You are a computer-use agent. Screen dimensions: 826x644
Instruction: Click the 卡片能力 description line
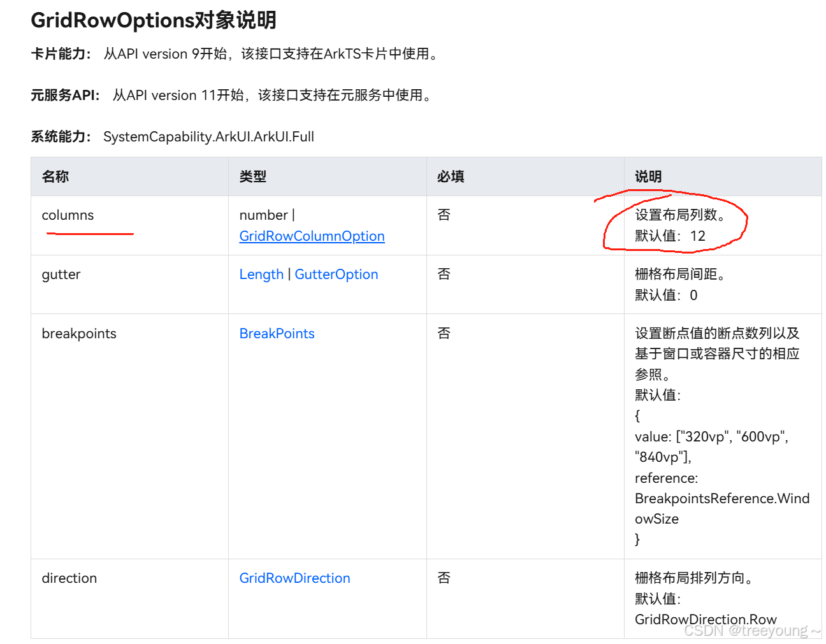coord(235,54)
